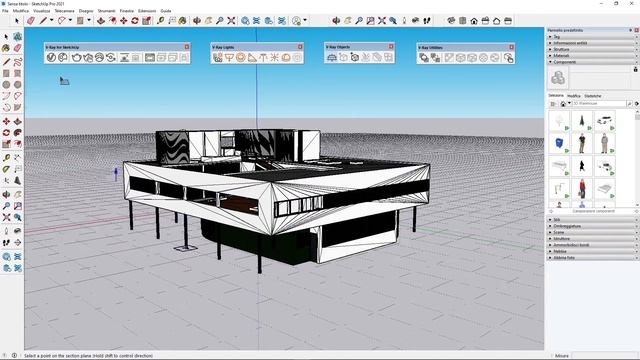Viewport: 640px width, 360px height.
Task: Add a V-Ray sphere light
Action: (240, 58)
